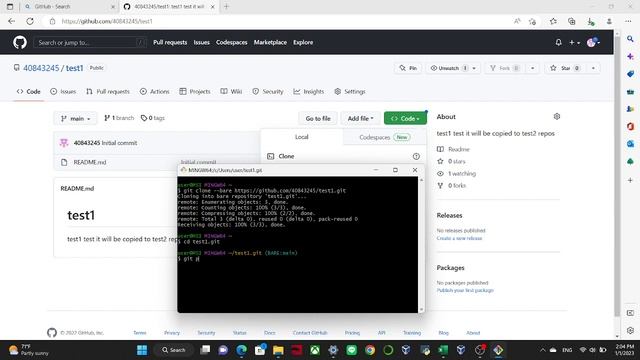Click the Pin repository button
This screenshot has height=360, width=640.
click(408, 68)
